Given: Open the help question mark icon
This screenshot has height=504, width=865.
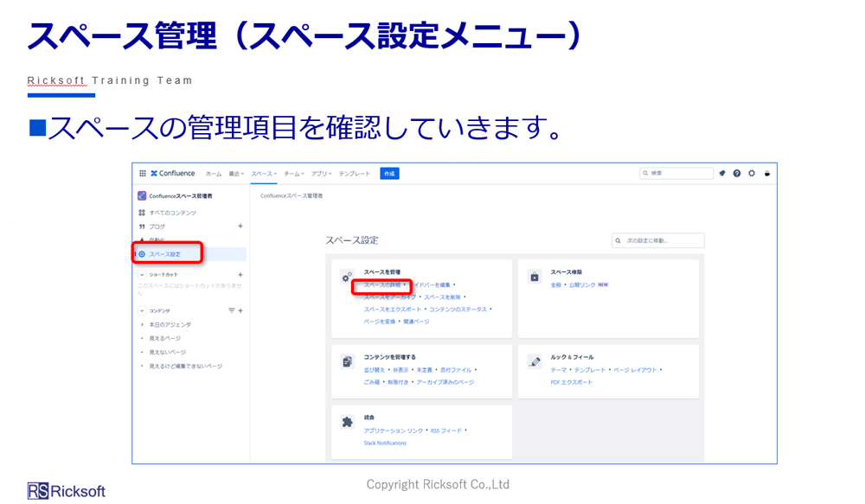Looking at the screenshot, I should coord(737,173).
